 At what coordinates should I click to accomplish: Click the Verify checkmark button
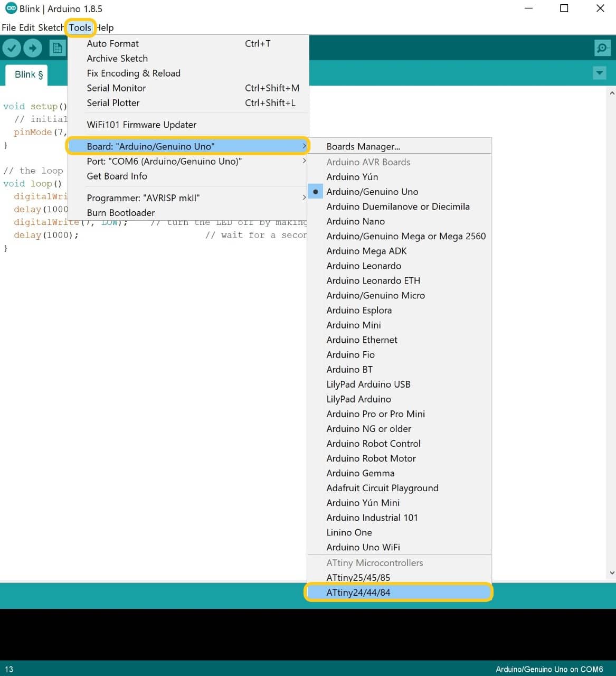(x=12, y=49)
